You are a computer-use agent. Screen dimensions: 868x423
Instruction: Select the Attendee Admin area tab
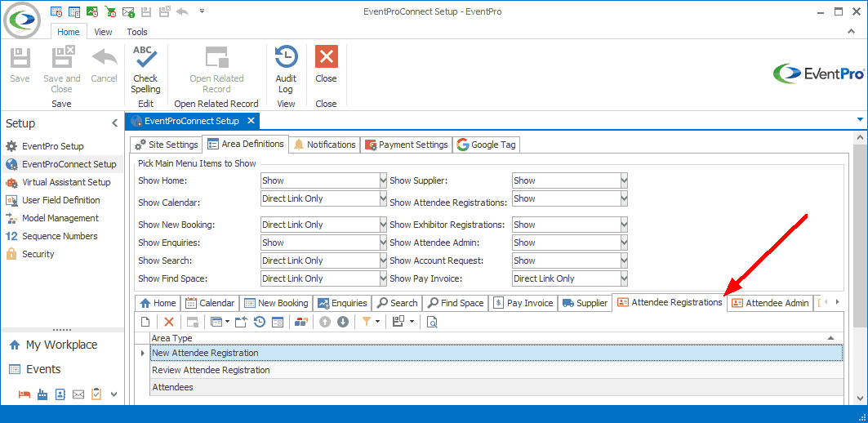pos(770,303)
